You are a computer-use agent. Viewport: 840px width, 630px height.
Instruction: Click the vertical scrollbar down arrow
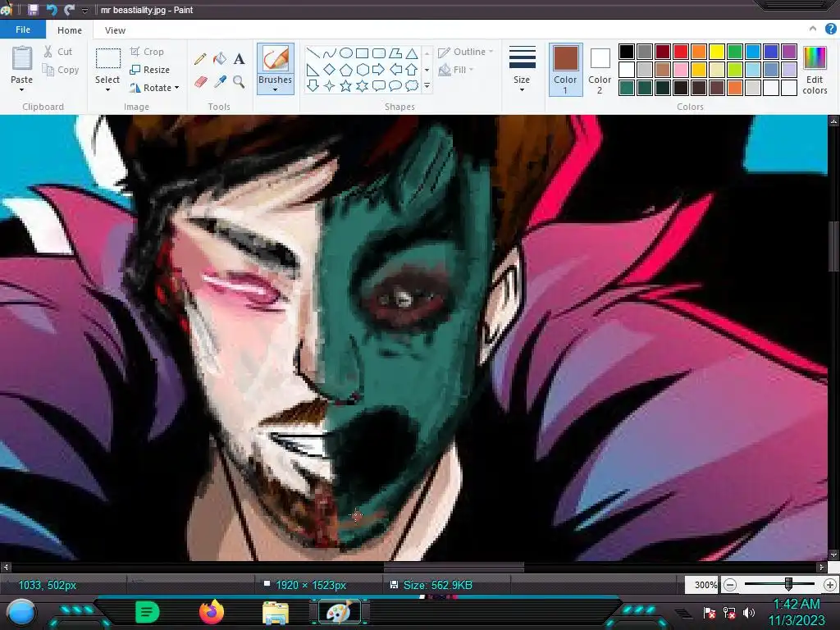(833, 555)
